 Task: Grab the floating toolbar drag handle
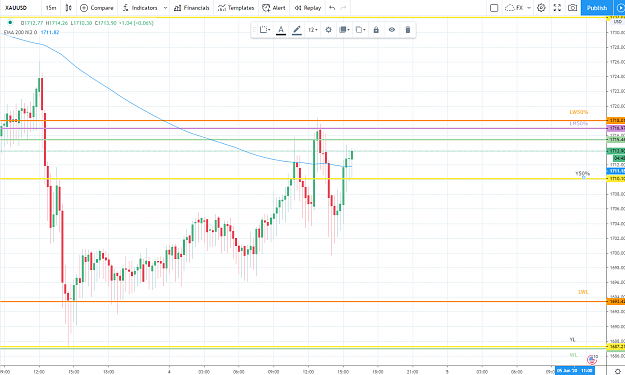pos(254,30)
